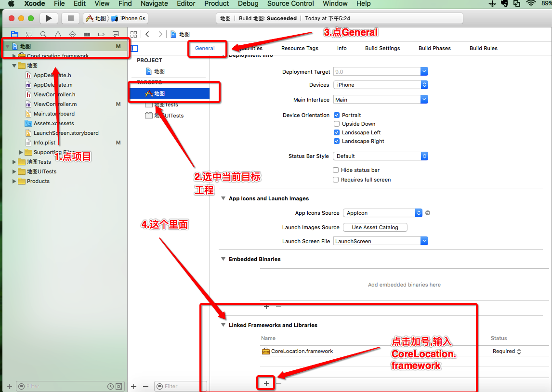
Task: Check Hide status bar
Action: (336, 170)
